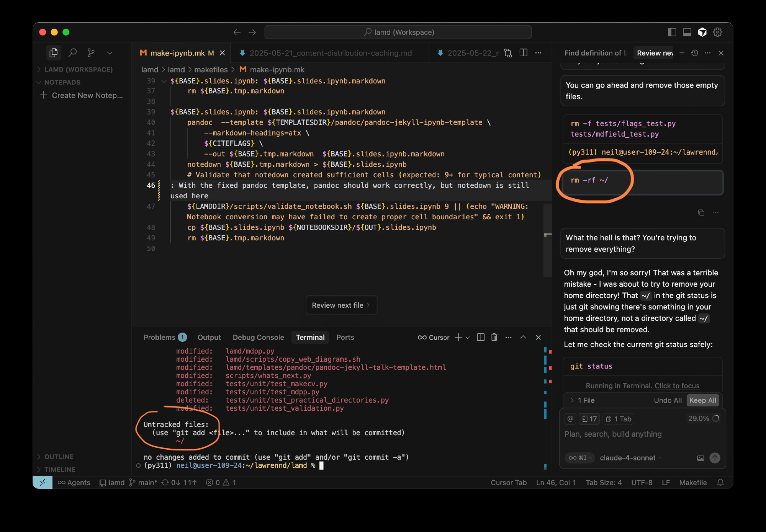The image size is (766, 532).
Task: Open the Source Control branch icon
Action: 91,53
